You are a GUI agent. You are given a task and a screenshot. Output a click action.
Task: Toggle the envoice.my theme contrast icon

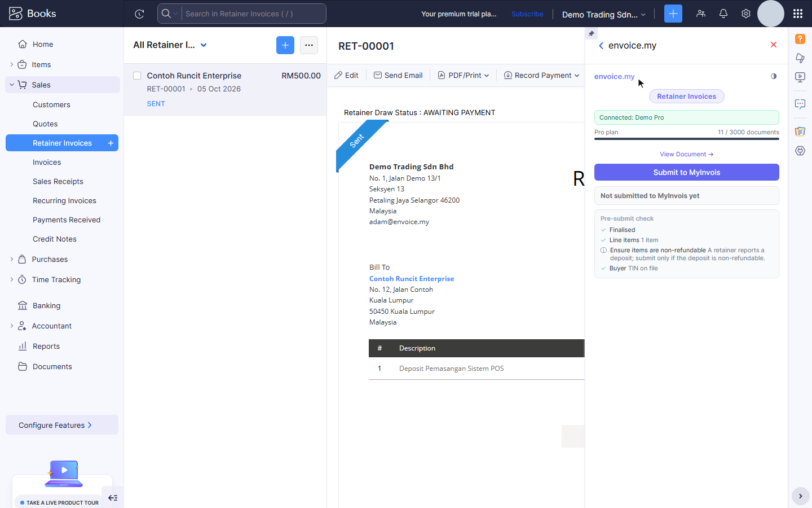coord(774,76)
